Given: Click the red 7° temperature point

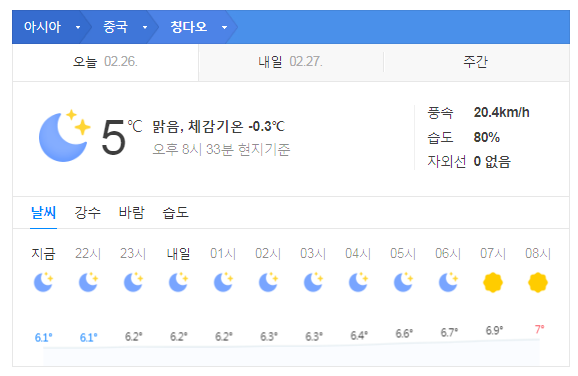Looking at the screenshot, I should point(540,329).
